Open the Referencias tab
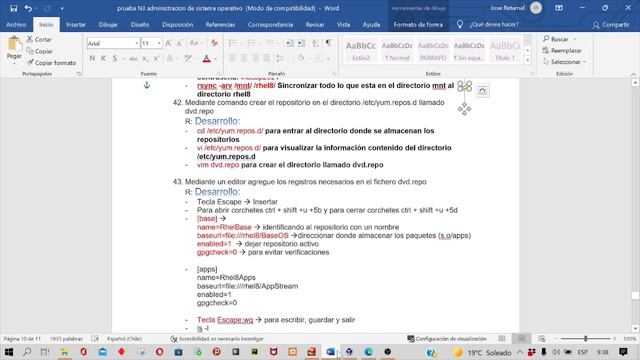640x360 pixels. coord(220,24)
